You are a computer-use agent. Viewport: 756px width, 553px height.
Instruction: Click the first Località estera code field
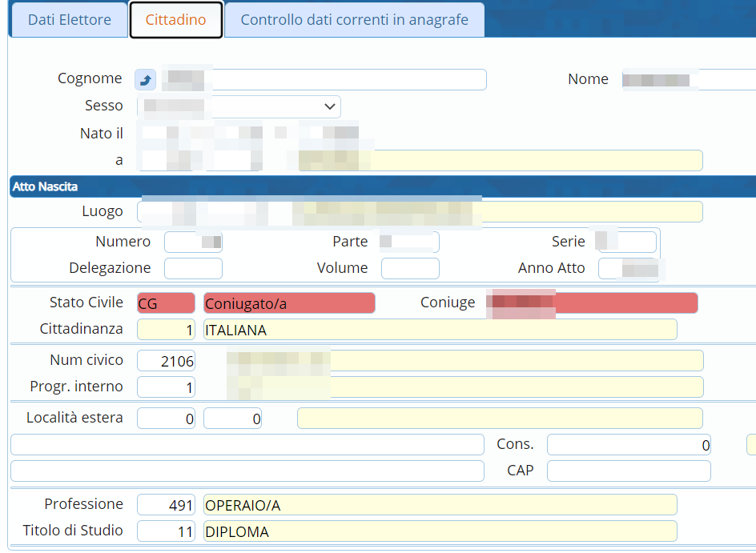pyautogui.click(x=166, y=419)
